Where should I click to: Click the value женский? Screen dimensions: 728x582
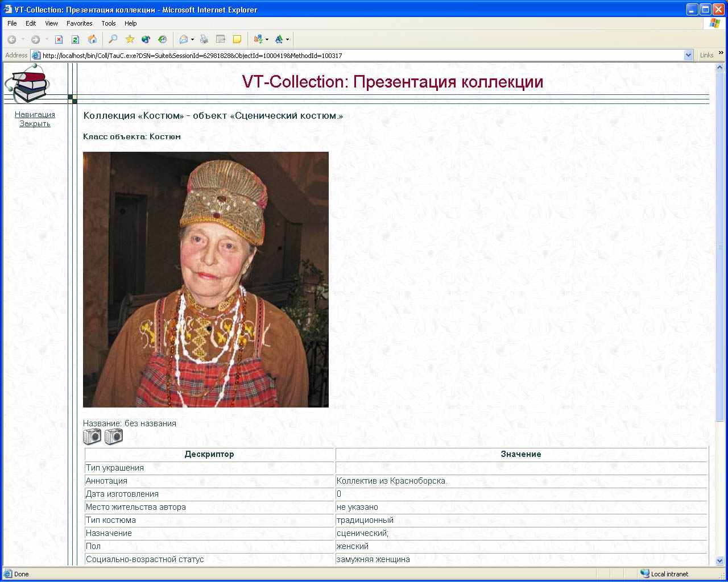353,546
